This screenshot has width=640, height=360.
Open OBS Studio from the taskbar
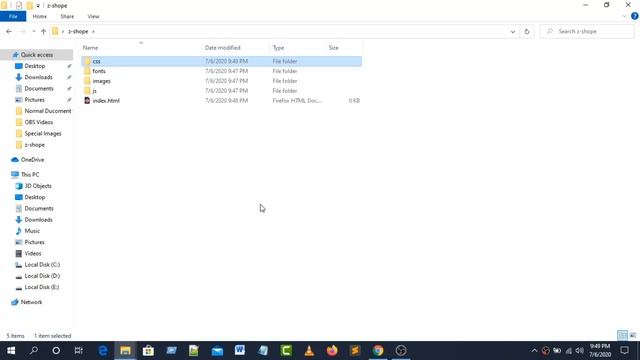(401, 351)
